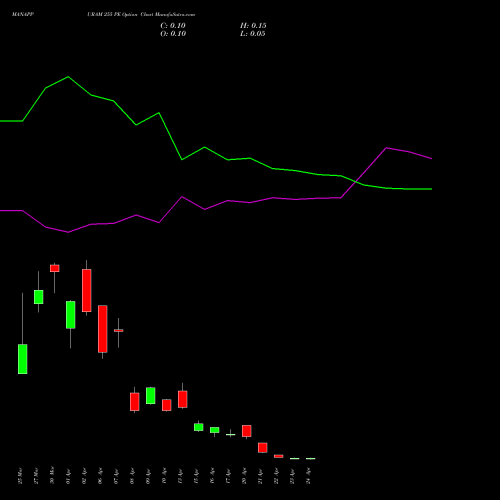Click the red candle for 06 Apr
The image size is (500, 500).
click(103, 329)
